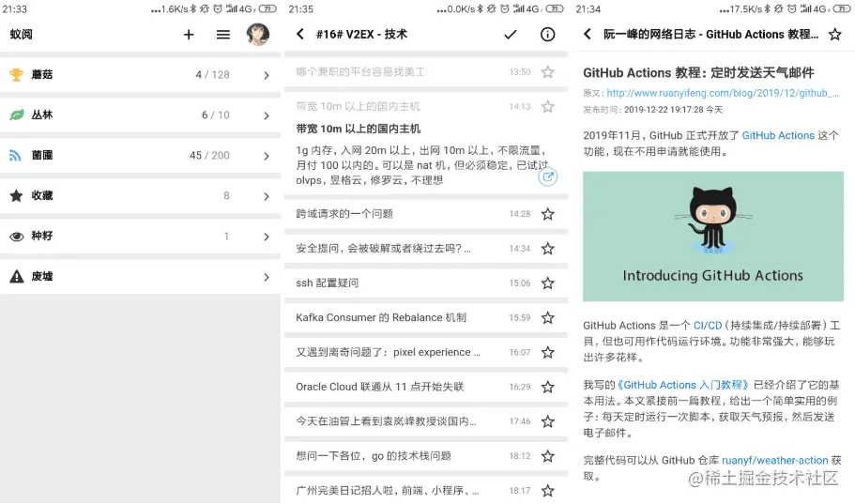Mark all read with checkmark icon
This screenshot has height=504, width=855.
point(511,35)
